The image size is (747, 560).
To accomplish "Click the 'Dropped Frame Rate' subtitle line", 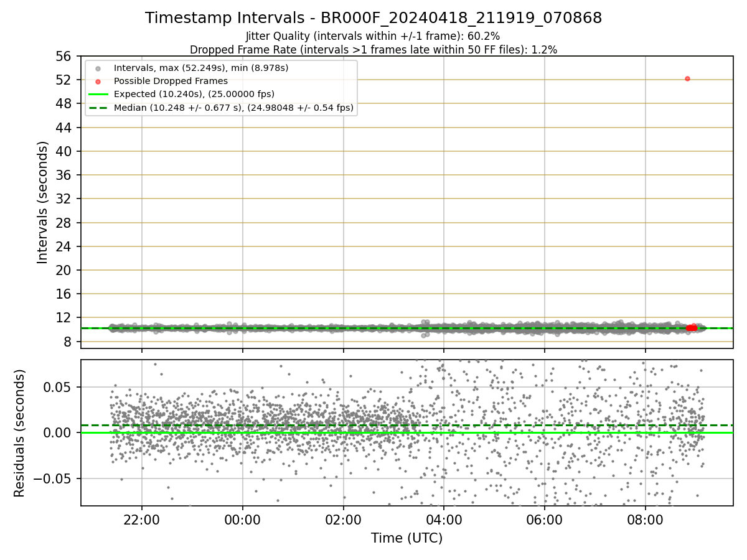I will click(374, 49).
